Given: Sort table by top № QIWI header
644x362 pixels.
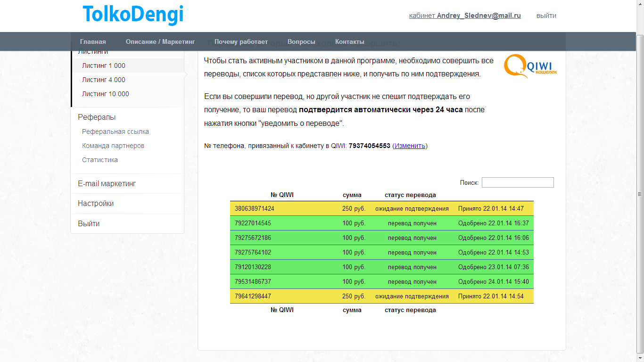Looking at the screenshot, I should tap(282, 195).
